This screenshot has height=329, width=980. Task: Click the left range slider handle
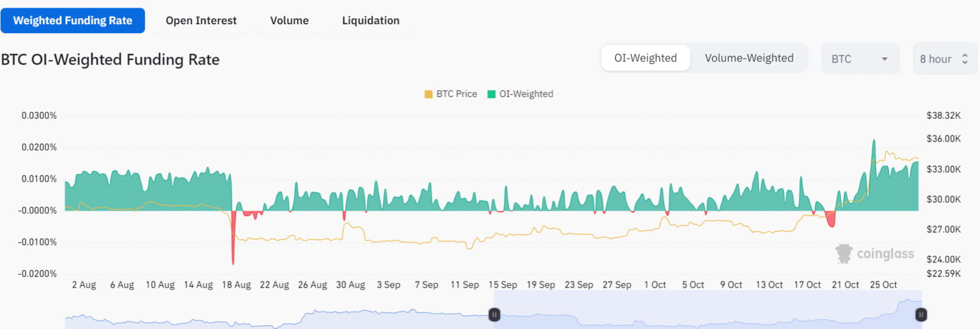click(494, 314)
